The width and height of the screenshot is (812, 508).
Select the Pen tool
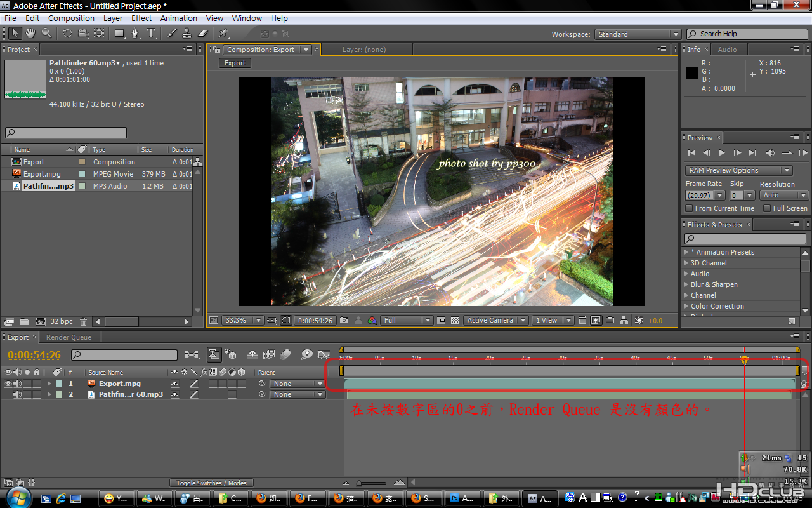136,34
